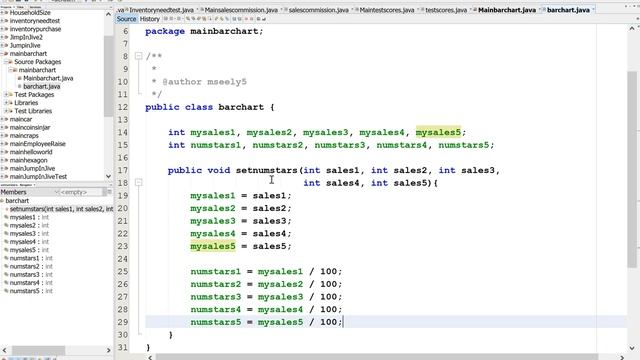
Task: Expand the inventoryneedtest project node
Action: (x=2, y=21)
